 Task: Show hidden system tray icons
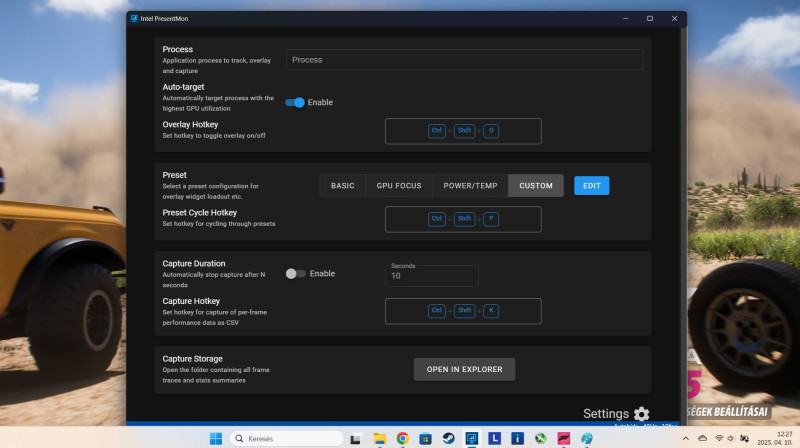[686, 438]
